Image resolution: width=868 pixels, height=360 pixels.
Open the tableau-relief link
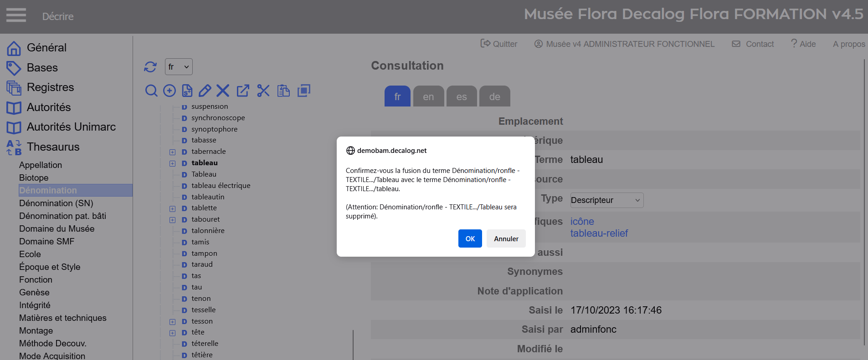[599, 233]
